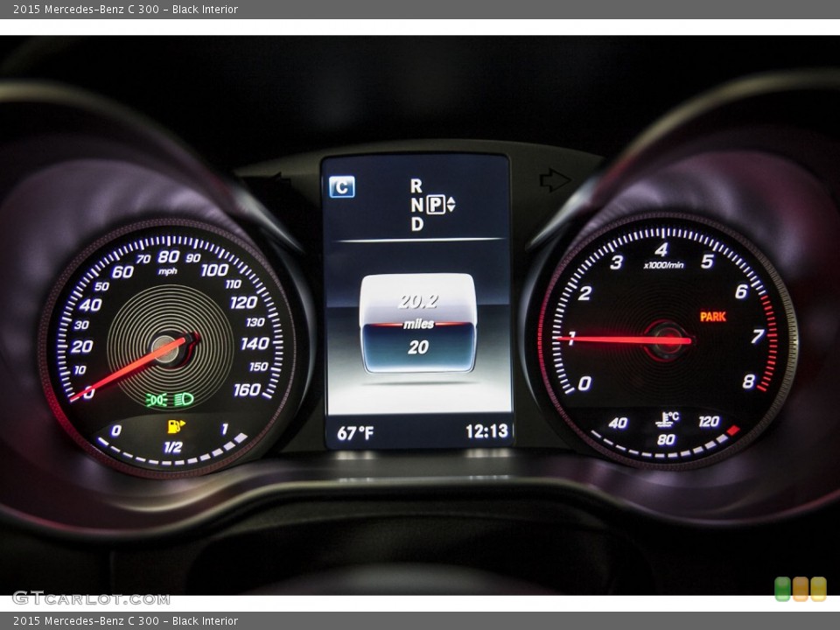Click the green square icon at bottom right
The image size is (840, 630).
782,589
